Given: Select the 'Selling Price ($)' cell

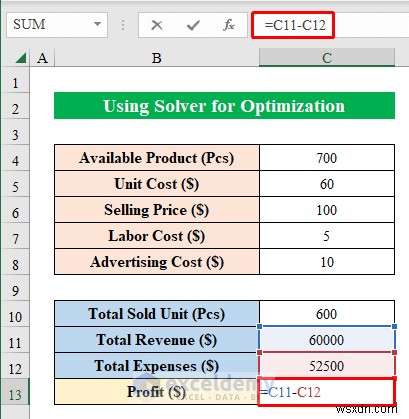Looking at the screenshot, I should click(x=157, y=210).
